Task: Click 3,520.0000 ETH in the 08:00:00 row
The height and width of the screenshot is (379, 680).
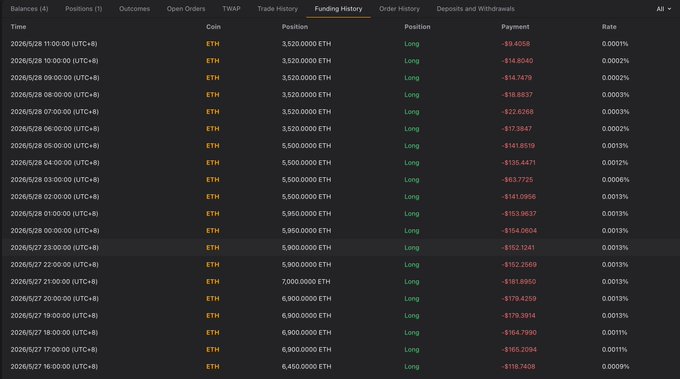Action: click(307, 95)
